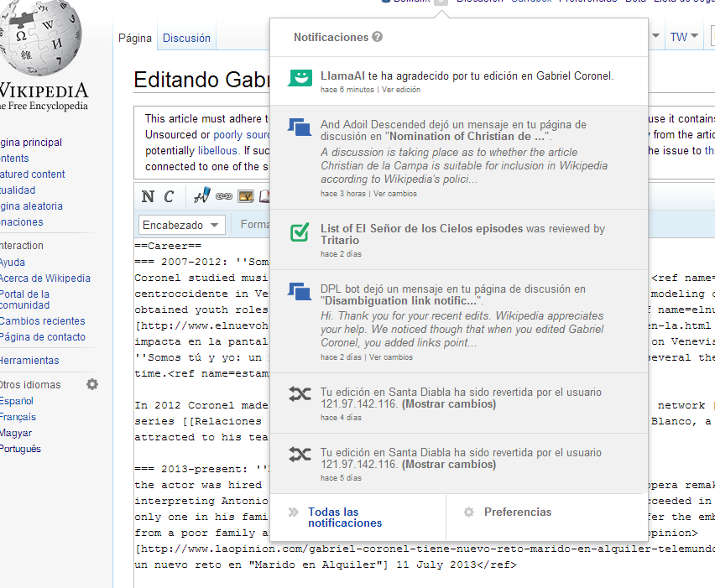Open Portal de la comunidad
The image size is (715, 588).
24,299
